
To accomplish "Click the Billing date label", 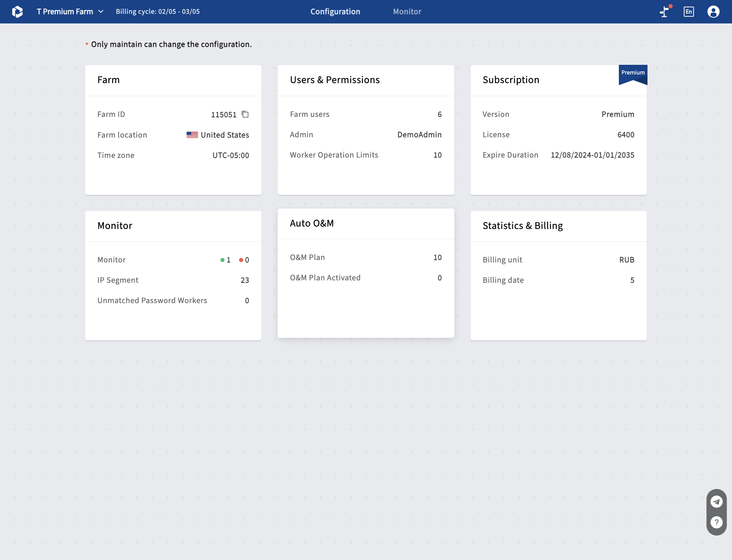I will [503, 280].
